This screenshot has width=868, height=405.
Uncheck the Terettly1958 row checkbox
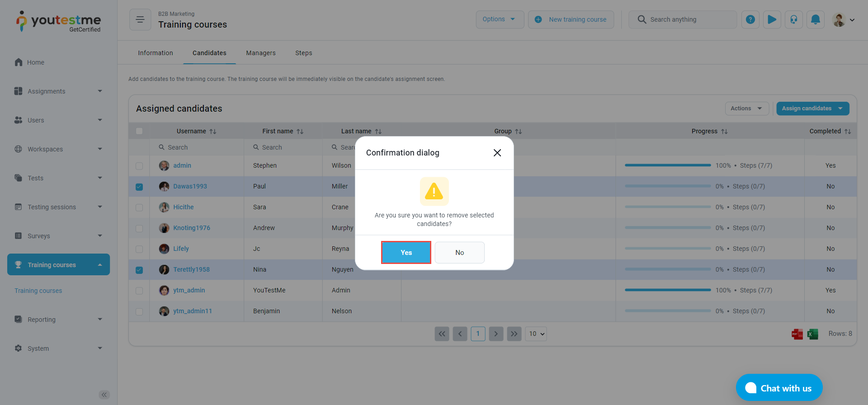(139, 270)
